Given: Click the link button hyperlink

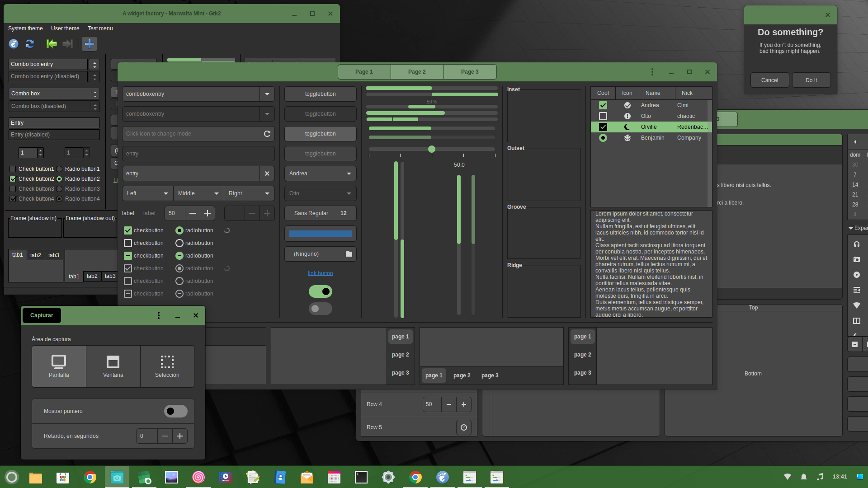Looking at the screenshot, I should pyautogui.click(x=320, y=273).
